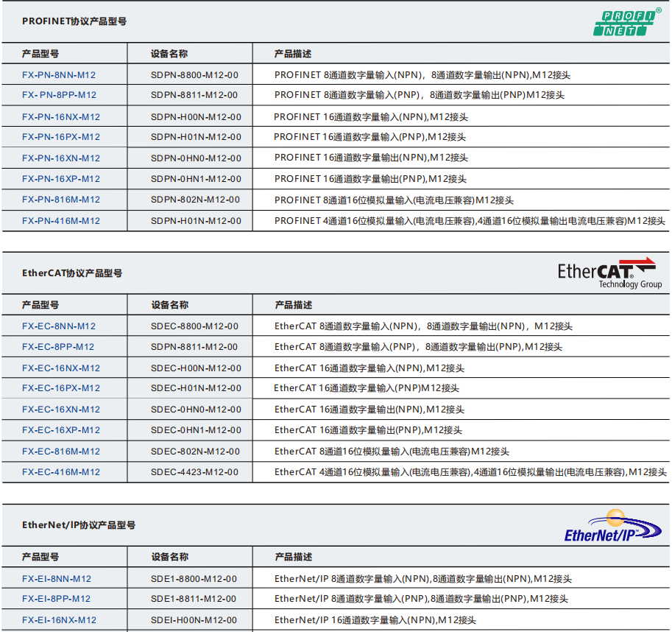Open product model FX-PN-16NX-M12 link
The width and height of the screenshot is (672, 632).
point(61,117)
